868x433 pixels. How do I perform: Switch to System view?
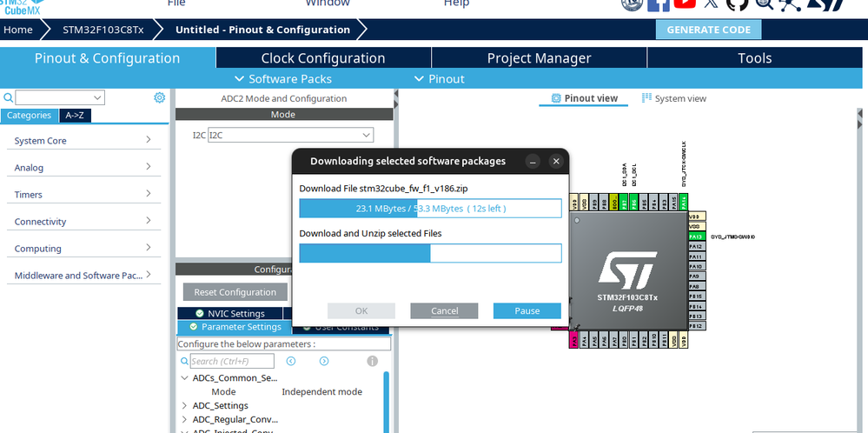tap(673, 98)
